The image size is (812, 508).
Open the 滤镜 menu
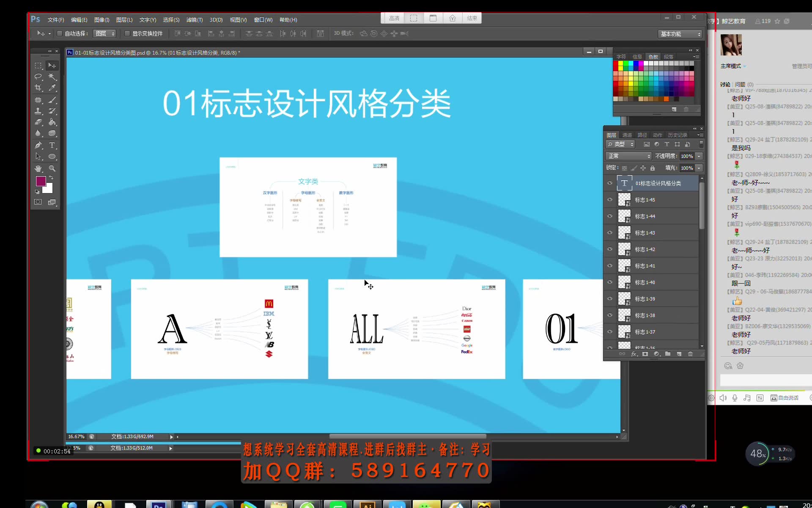pos(194,19)
